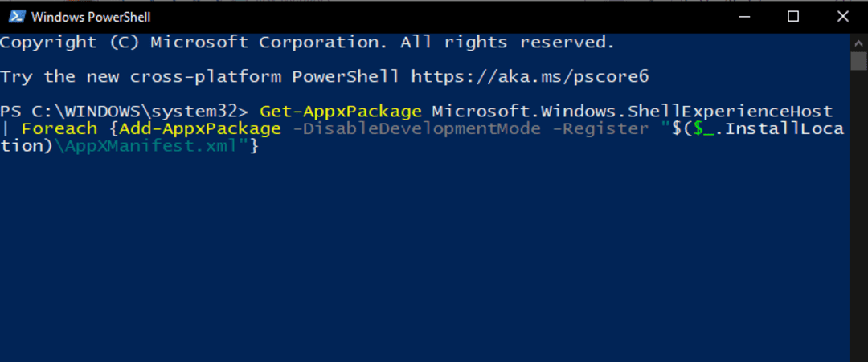Click the vertical scrollbar thumb
868x362 pixels.
click(859, 61)
